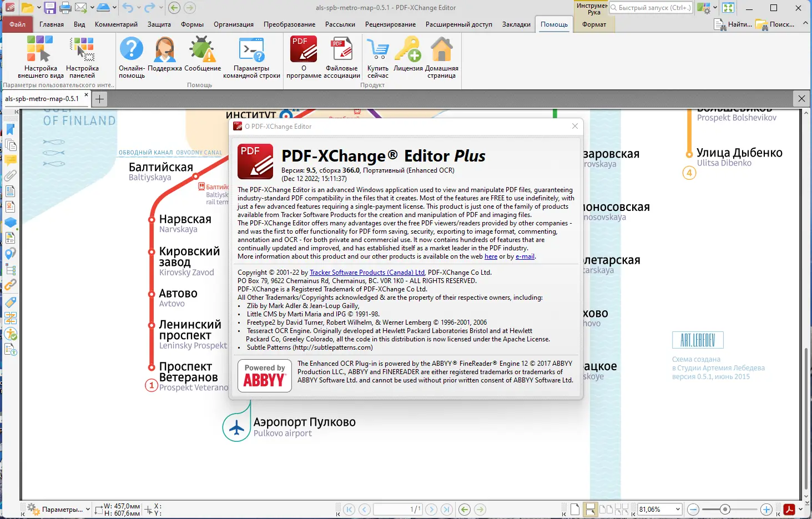
Task: Expand the Параметры dropdown in status bar
Action: tap(88, 509)
